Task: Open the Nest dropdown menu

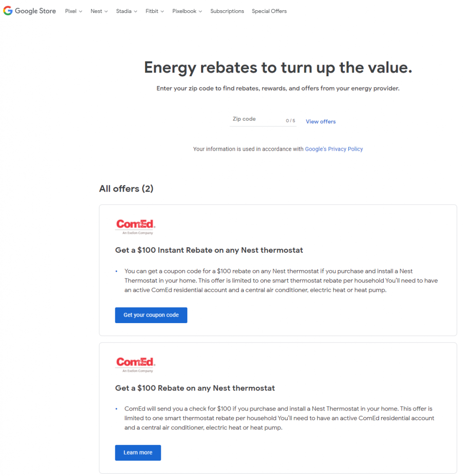Action: click(99, 11)
